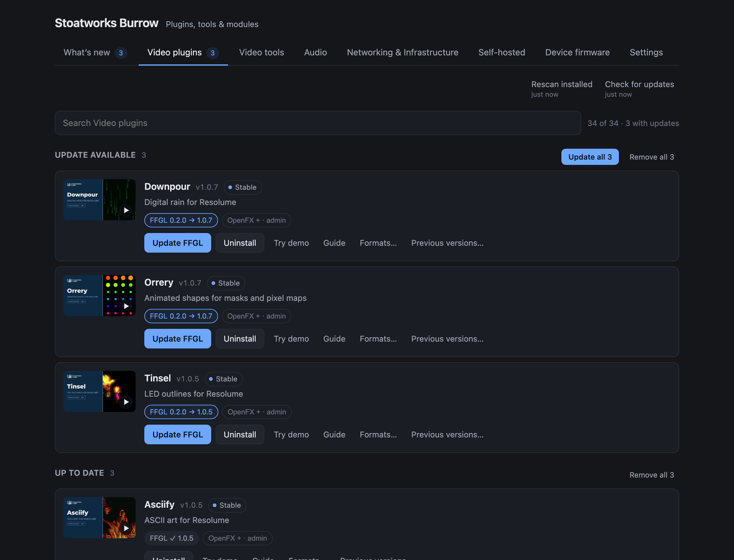This screenshot has height=560, width=734.
Task: Open the Self-hosted tab
Action: 501,53
